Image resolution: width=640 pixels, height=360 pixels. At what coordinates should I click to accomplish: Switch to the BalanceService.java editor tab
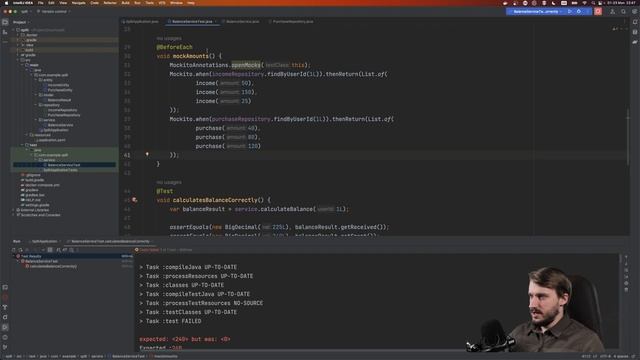point(242,21)
